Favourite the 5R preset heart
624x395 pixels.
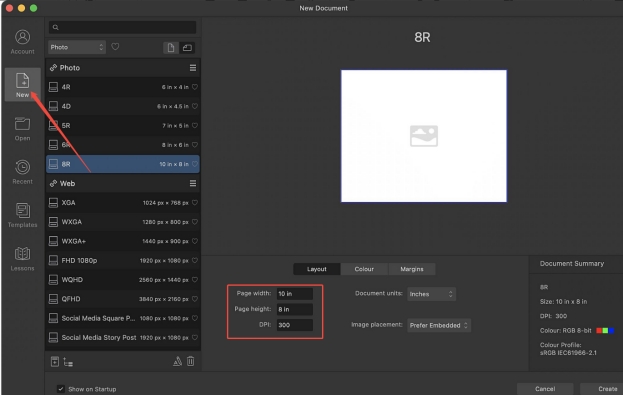(x=195, y=126)
